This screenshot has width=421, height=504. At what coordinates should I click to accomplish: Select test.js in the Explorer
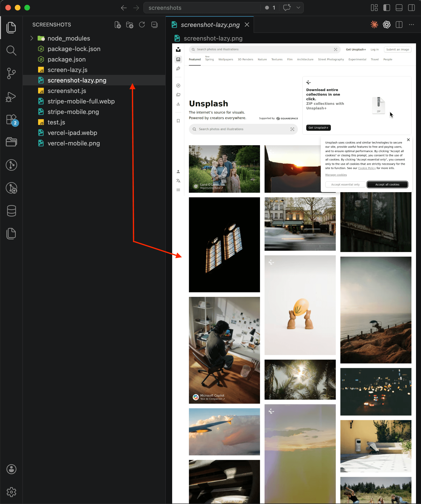pyautogui.click(x=56, y=122)
